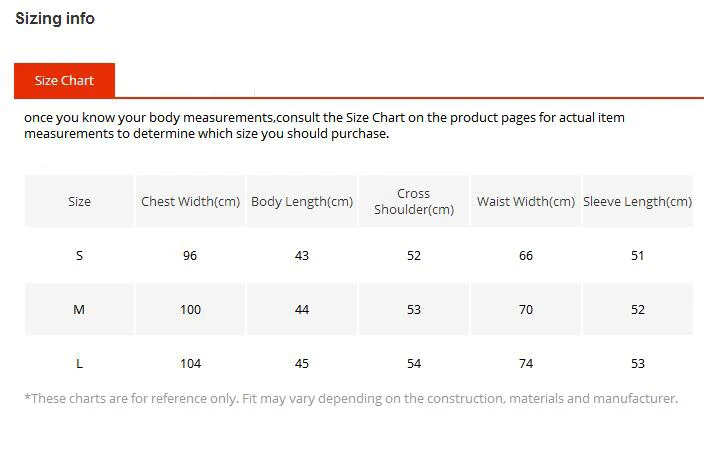The image size is (713, 463).
Task: Click body length value 43
Action: pos(302,255)
